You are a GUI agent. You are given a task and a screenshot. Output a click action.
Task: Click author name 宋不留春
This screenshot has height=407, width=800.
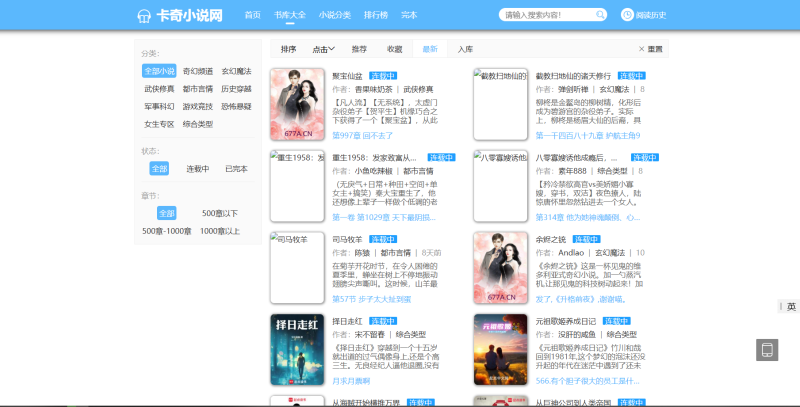(370, 335)
